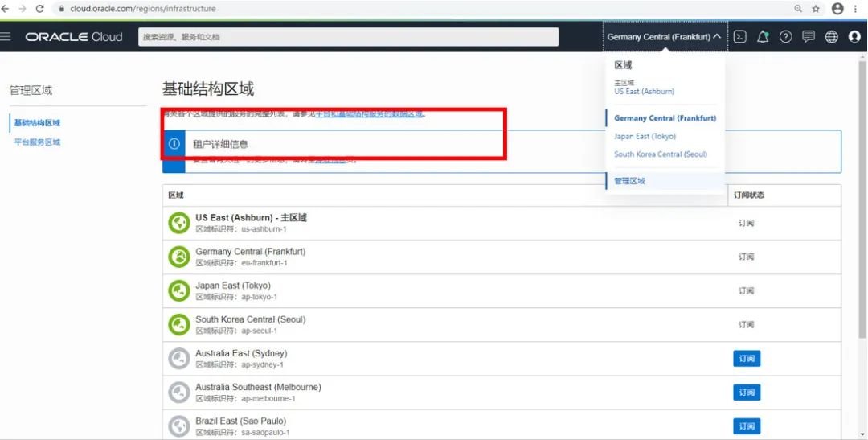Click the browser address bar URL
The width and height of the screenshot is (868, 440).
(143, 9)
